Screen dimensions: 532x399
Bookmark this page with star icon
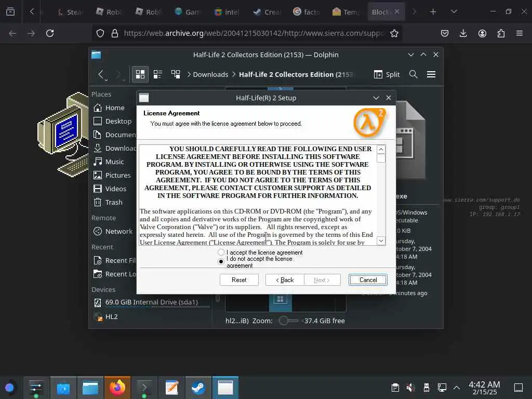[x=394, y=33]
